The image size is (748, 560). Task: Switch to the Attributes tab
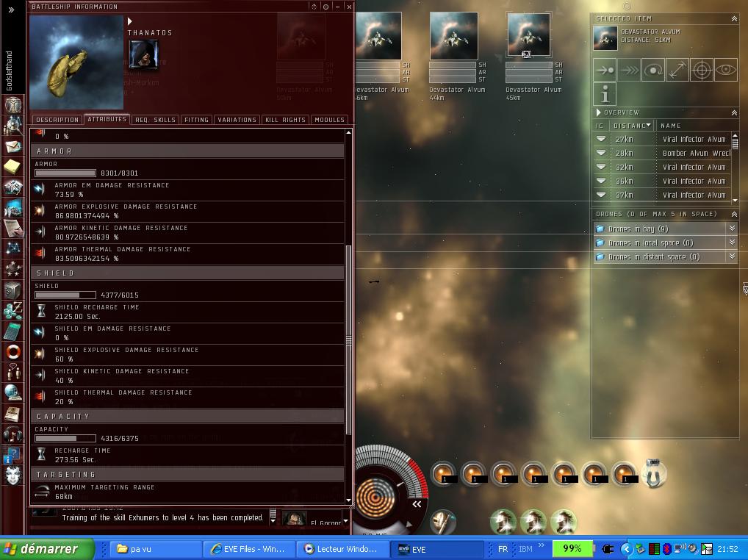pos(107,119)
